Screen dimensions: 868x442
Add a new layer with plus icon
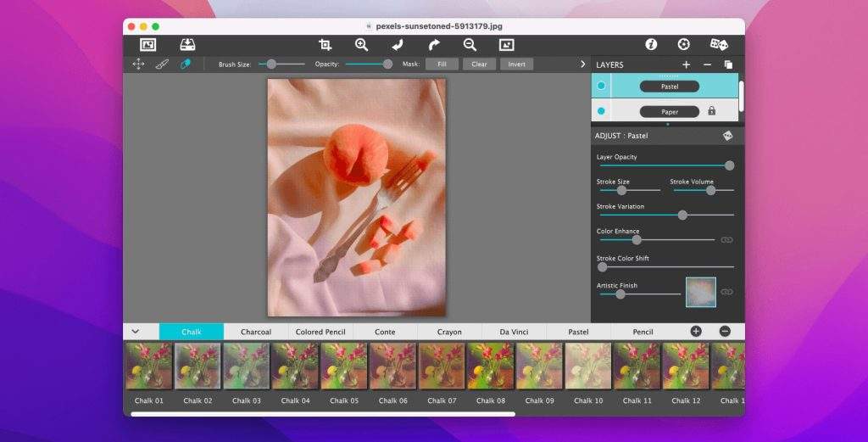686,64
